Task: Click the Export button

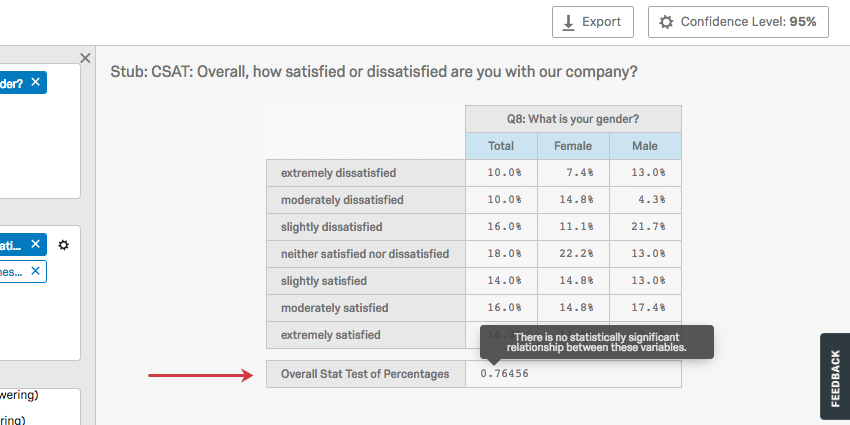Action: tap(592, 22)
